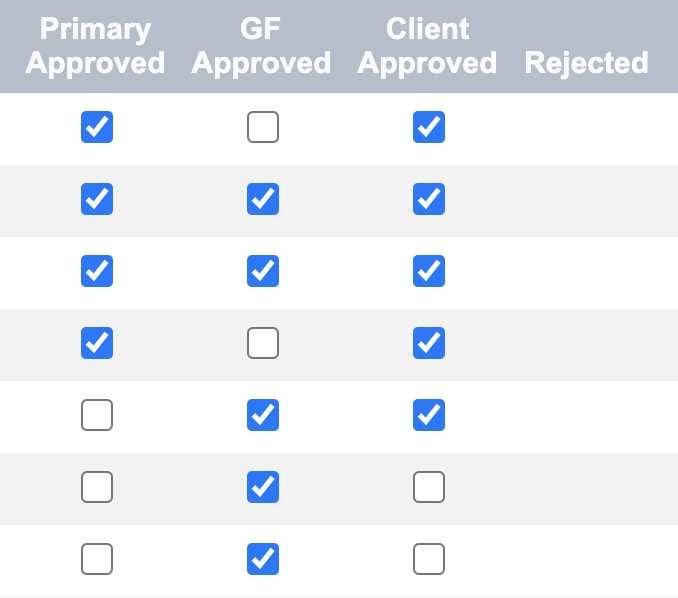Sort by Primary Approved column header
678x598 pixels.
[95, 46]
